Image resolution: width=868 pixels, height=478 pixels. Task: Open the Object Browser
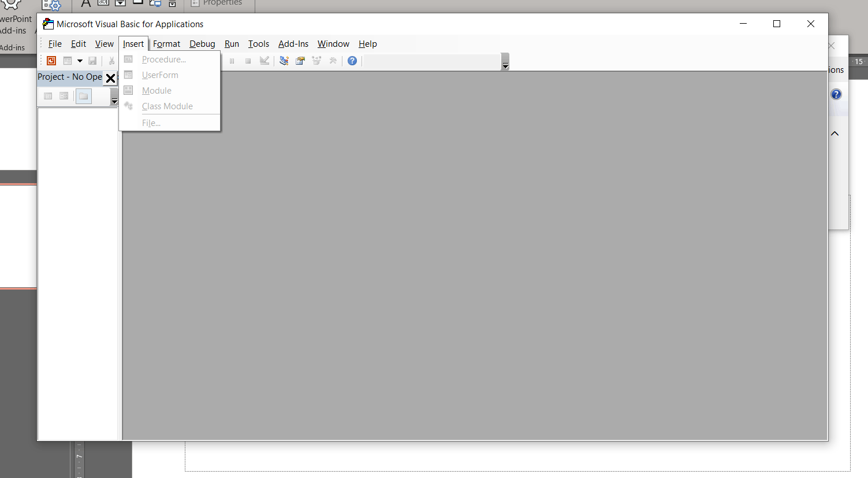tap(316, 60)
